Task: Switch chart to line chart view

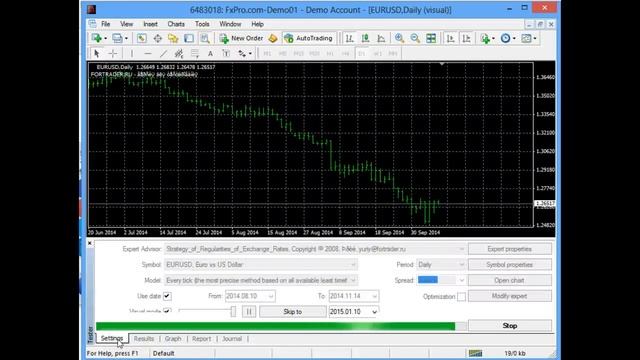Action: (381, 38)
